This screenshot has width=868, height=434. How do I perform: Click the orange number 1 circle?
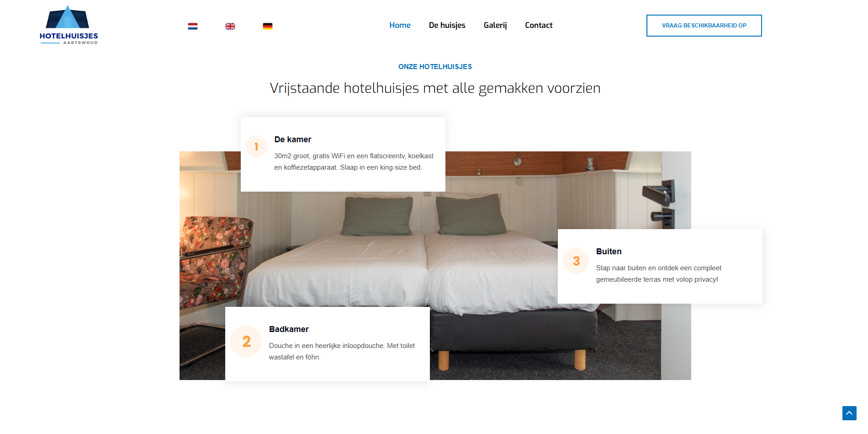tap(256, 147)
